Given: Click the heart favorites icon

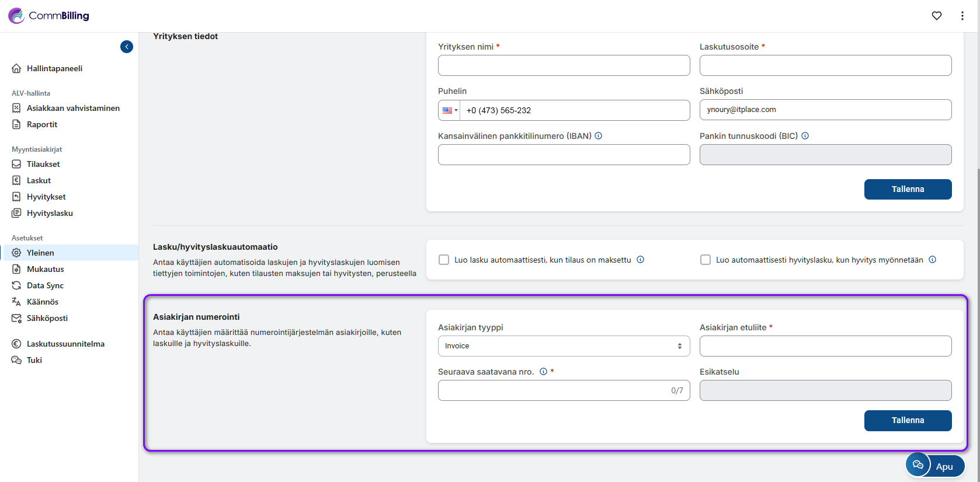Looking at the screenshot, I should coord(937,16).
